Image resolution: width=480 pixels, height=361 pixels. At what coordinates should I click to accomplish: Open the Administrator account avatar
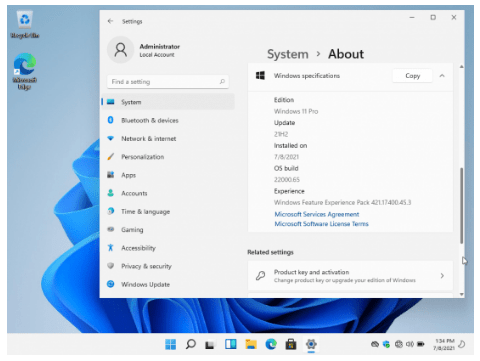point(120,50)
